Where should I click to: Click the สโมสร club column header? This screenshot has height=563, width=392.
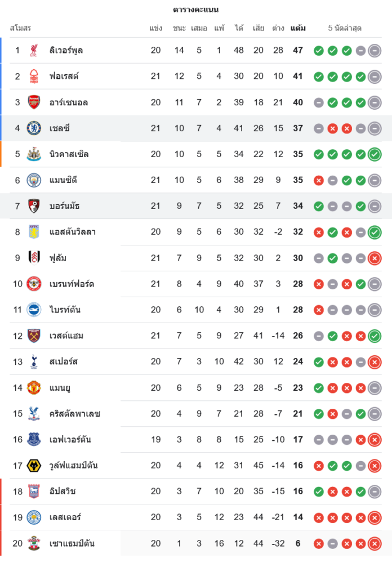coord(20,28)
